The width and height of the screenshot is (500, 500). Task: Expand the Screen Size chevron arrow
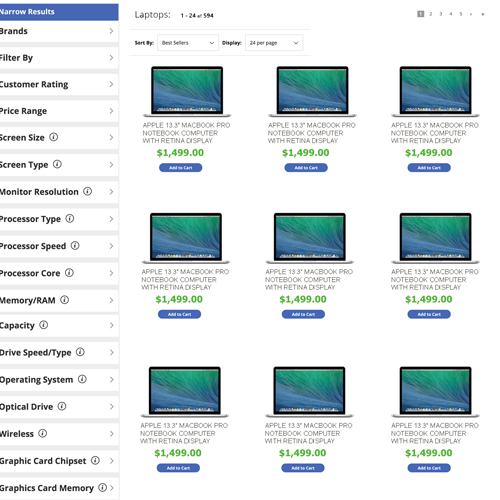pos(111,137)
